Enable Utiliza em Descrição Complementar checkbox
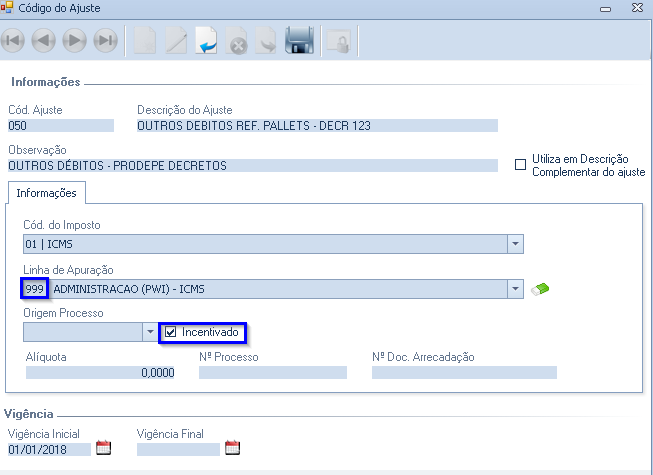Image resolution: width=653 pixels, height=475 pixels. (520, 164)
